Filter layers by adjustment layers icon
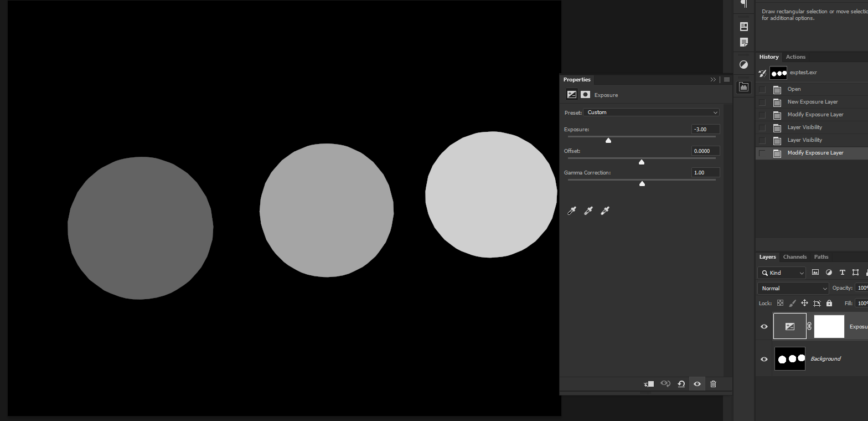 pyautogui.click(x=829, y=273)
